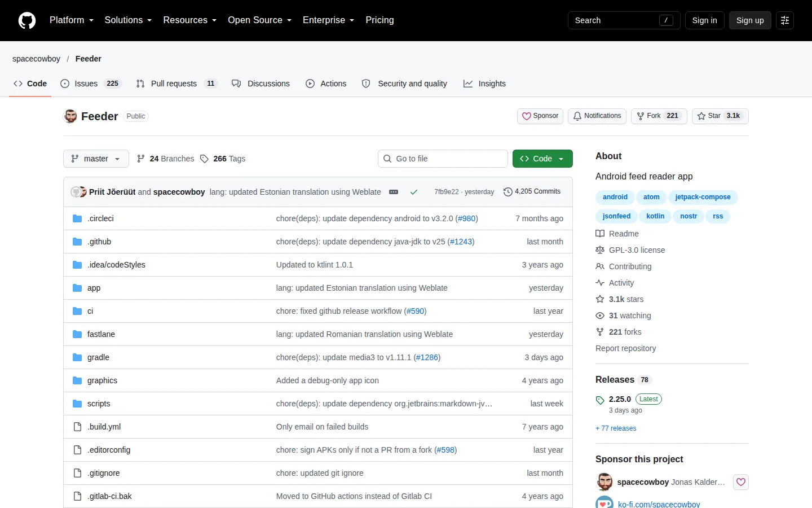This screenshot has height=508, width=812.
Task: Expand the commit message ellipsis button
Action: (x=394, y=192)
